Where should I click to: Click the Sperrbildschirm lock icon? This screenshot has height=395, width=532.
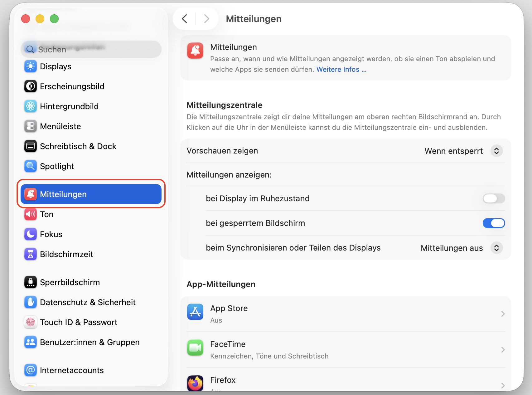31,282
